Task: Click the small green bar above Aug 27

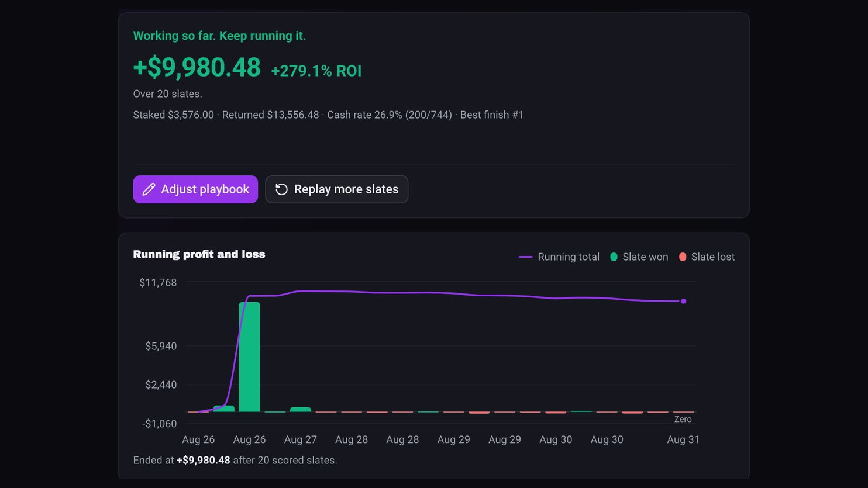Action: coord(301,410)
